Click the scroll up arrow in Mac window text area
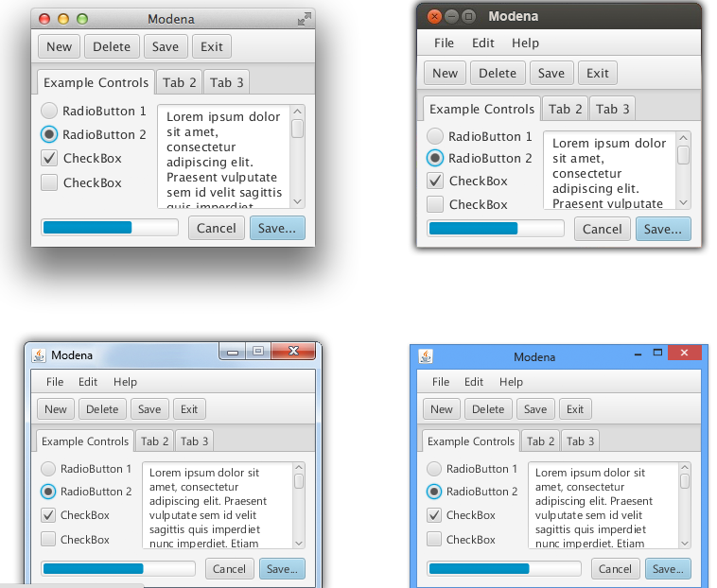This screenshot has width=717, height=588. point(298,111)
